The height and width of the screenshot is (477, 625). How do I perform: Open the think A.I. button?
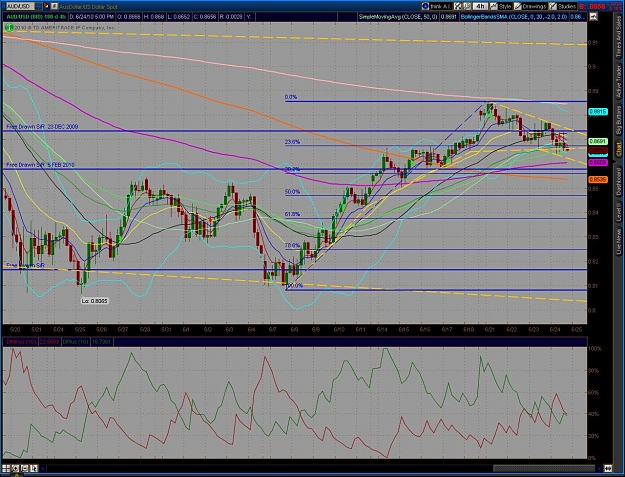pos(441,6)
